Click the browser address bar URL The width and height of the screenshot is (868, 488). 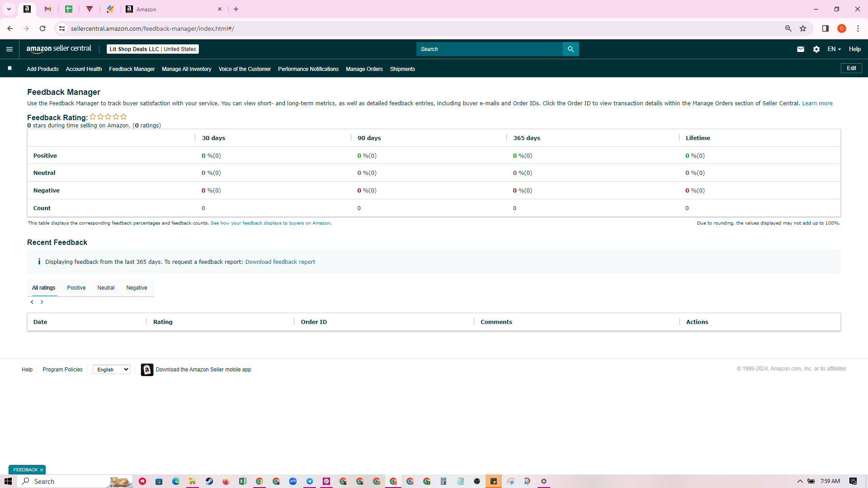(152, 28)
